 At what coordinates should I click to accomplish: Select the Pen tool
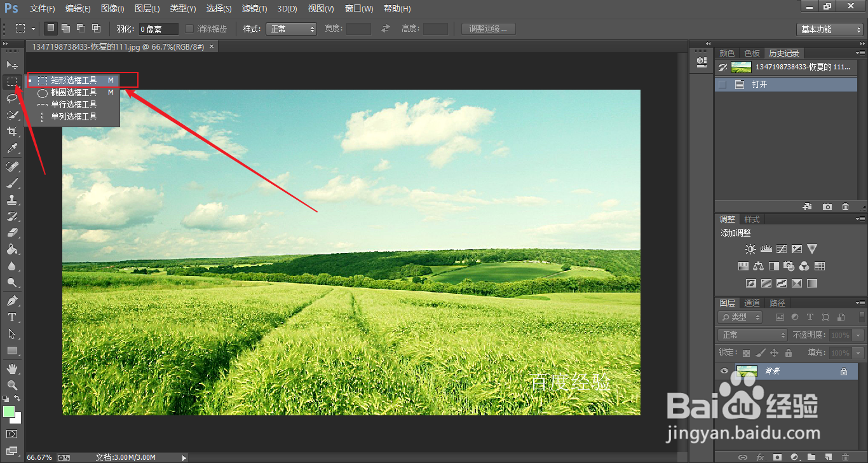pos(11,300)
